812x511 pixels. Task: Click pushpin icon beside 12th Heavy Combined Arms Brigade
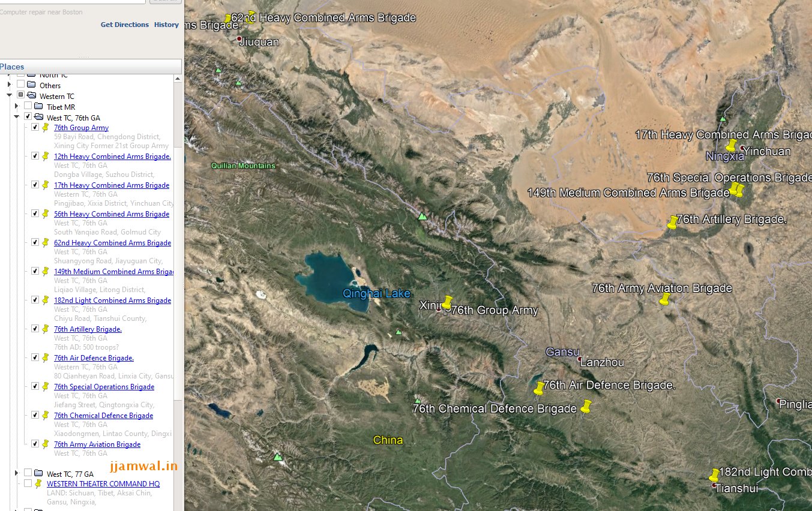46,156
